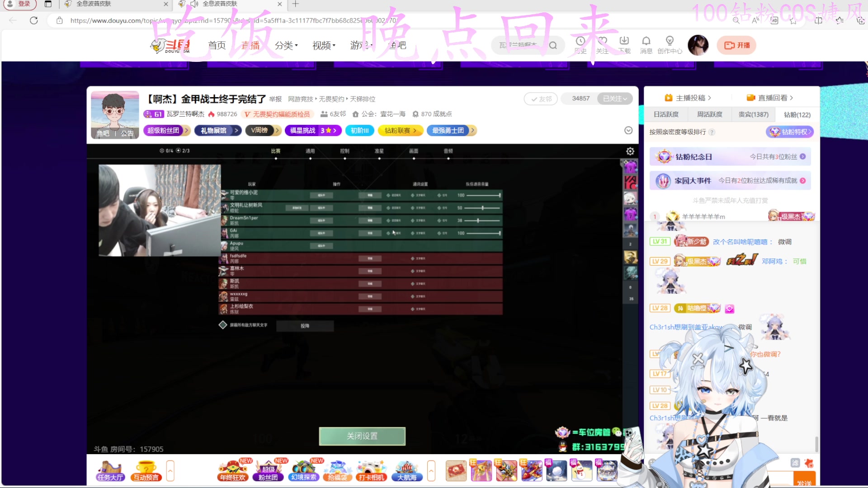
Task: Toggle the 已关注 follow status button
Action: (x=615, y=99)
